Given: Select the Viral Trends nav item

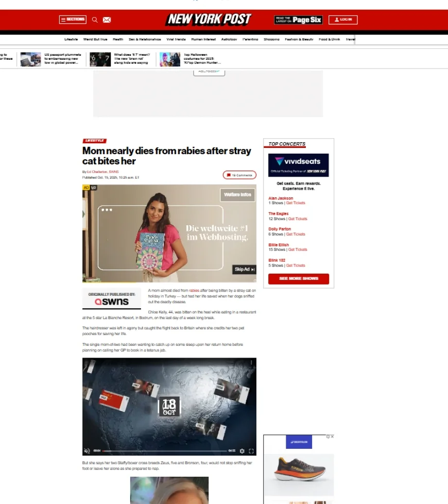Looking at the screenshot, I should [x=176, y=39].
